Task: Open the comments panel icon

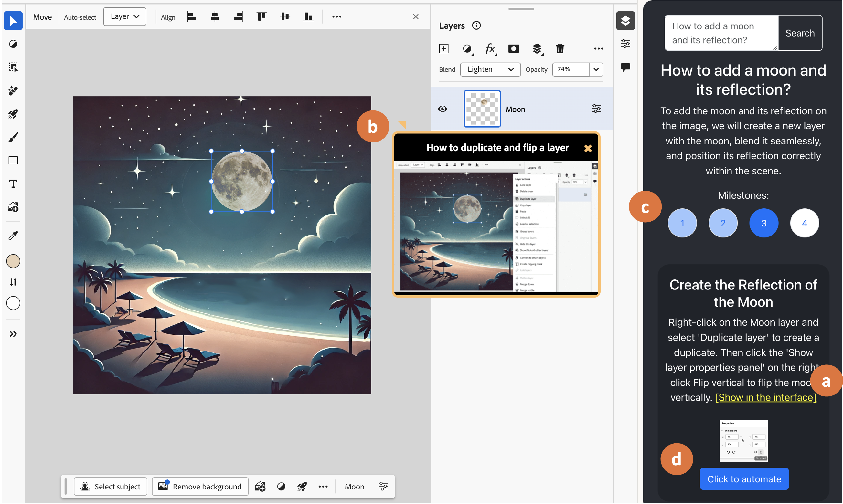Action: point(625,67)
